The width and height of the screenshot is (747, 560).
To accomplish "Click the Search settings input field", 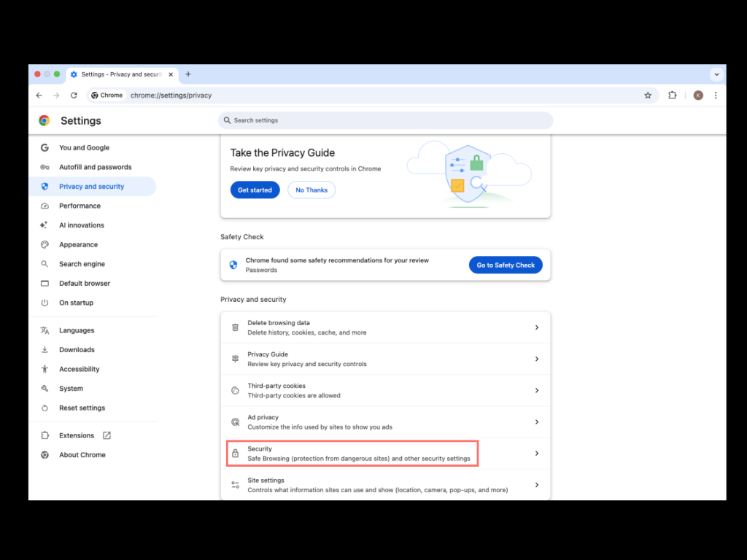I will coord(385,120).
